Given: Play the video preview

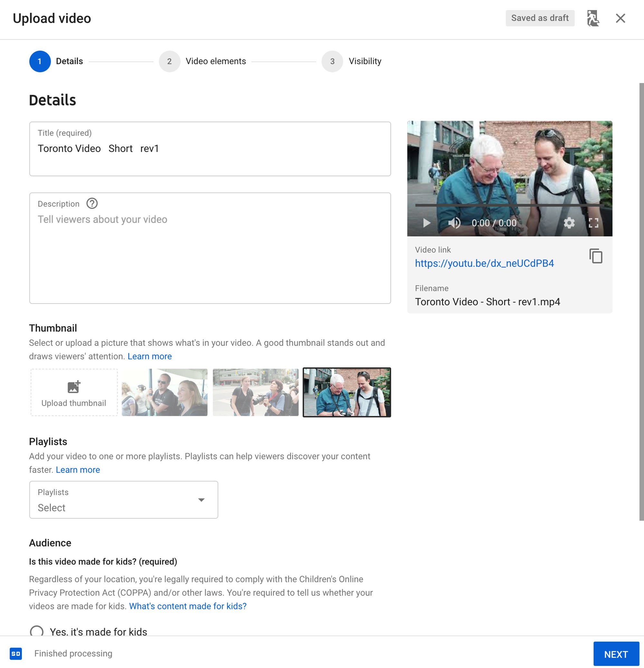Looking at the screenshot, I should (427, 223).
